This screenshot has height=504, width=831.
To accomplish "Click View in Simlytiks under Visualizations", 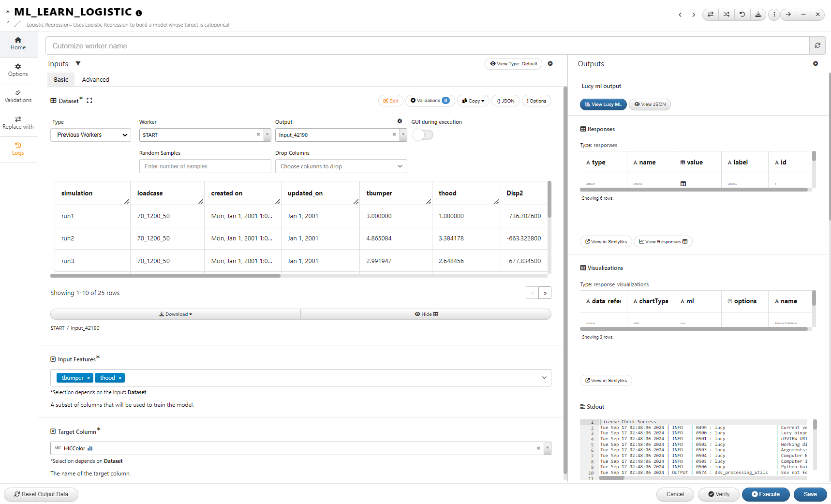I will pos(606,381).
